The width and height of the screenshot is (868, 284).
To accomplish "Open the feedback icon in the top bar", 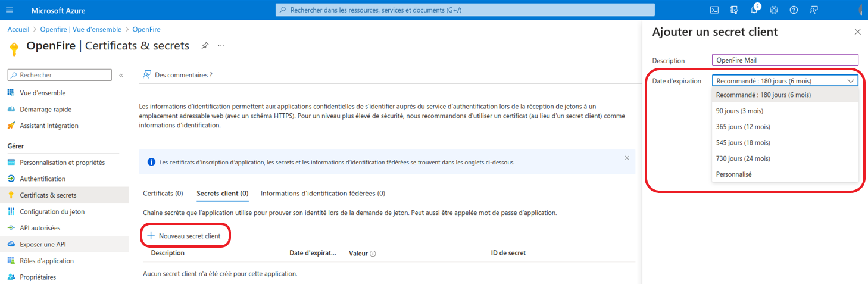I will [x=814, y=10].
